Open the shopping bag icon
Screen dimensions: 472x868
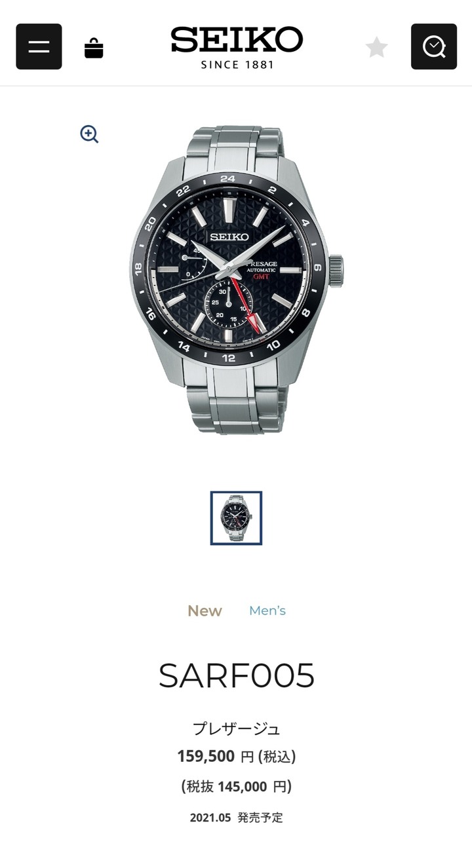[94, 48]
